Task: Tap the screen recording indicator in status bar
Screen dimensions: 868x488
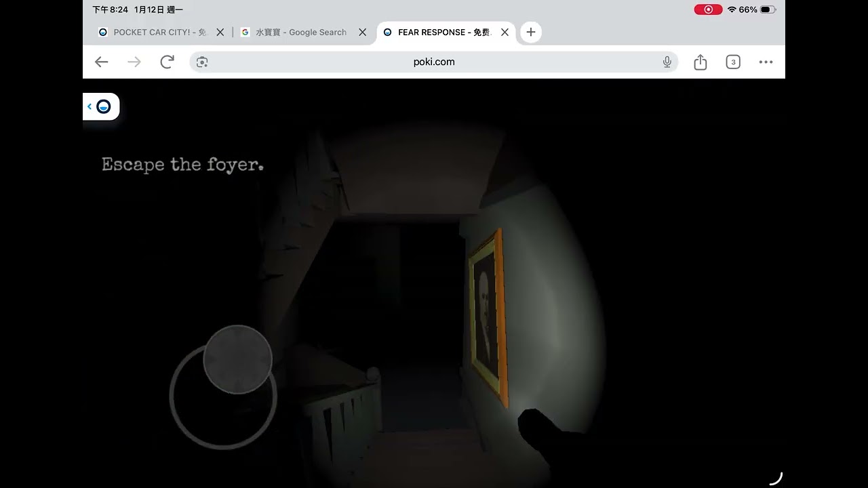Action: [x=708, y=9]
